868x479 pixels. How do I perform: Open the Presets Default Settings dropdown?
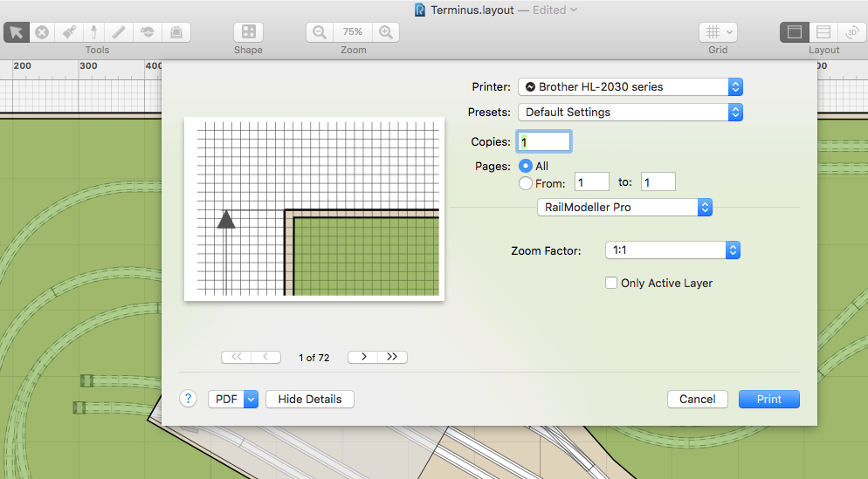630,113
